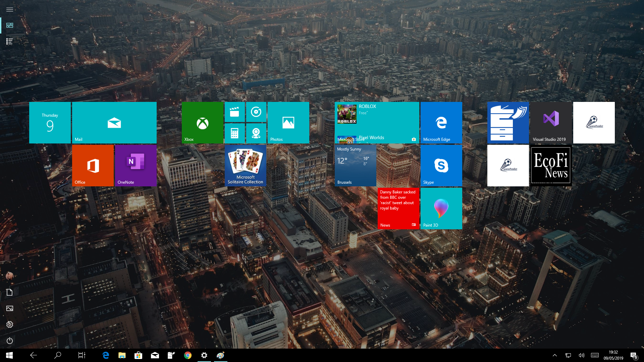The width and height of the screenshot is (644, 362).
Task: Open the Photos tile
Action: coord(288,123)
